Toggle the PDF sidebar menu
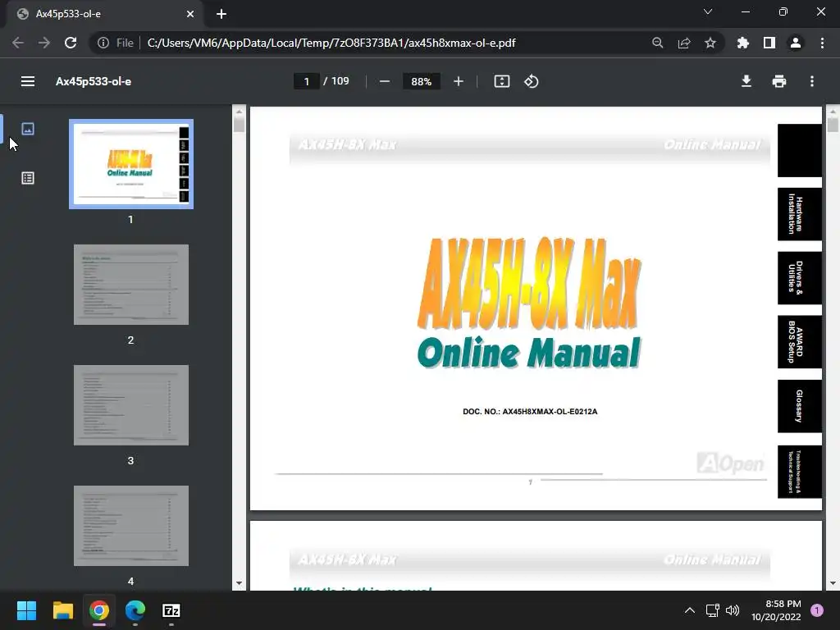Viewport: 840px width, 630px height. [x=28, y=81]
